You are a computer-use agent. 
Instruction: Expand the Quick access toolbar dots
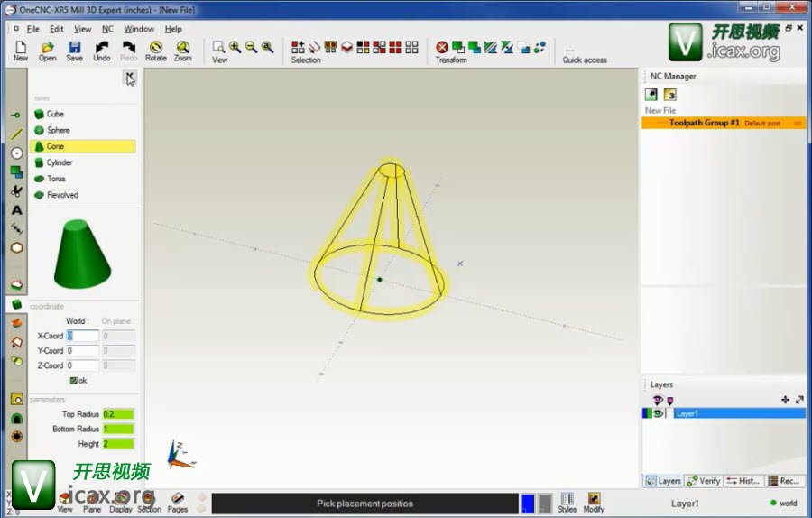coord(569,50)
